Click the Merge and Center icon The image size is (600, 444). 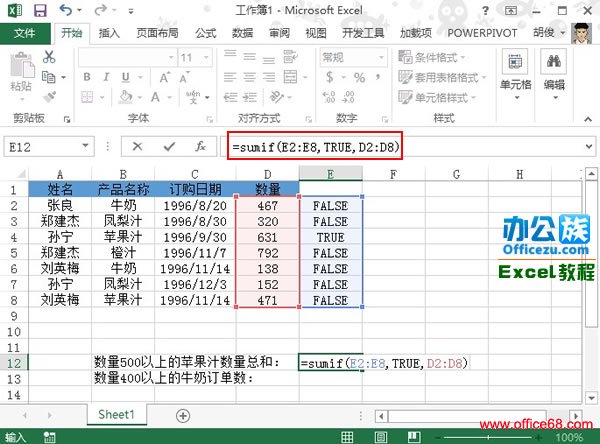pos(290,77)
